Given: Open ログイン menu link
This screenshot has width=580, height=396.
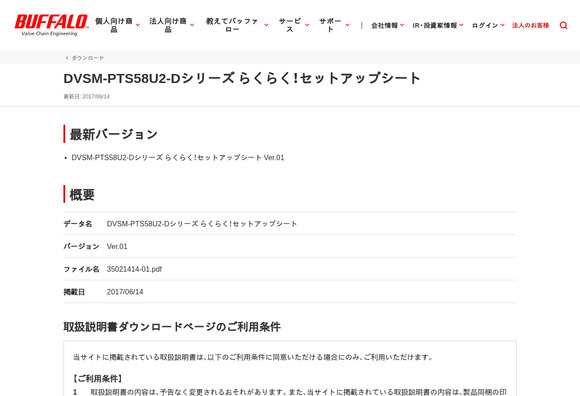Looking at the screenshot, I should (485, 25).
